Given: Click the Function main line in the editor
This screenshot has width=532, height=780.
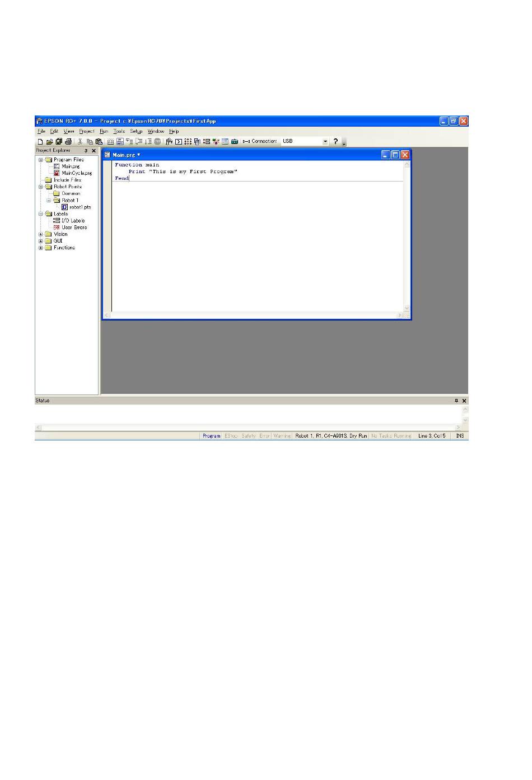Looking at the screenshot, I should click(x=137, y=165).
